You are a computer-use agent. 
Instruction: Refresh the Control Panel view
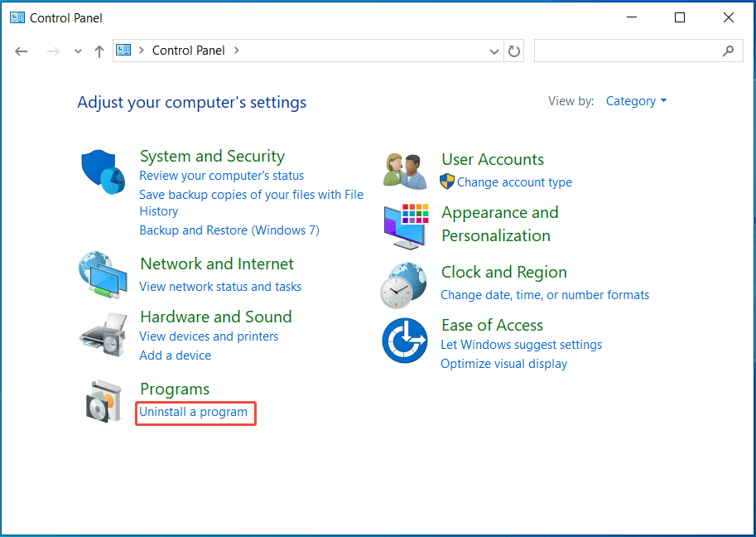pos(513,51)
